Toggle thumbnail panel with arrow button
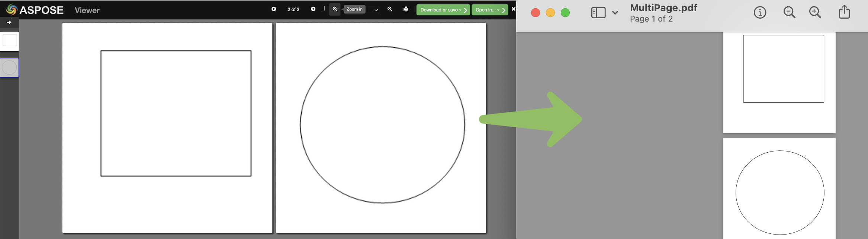 coord(9,22)
